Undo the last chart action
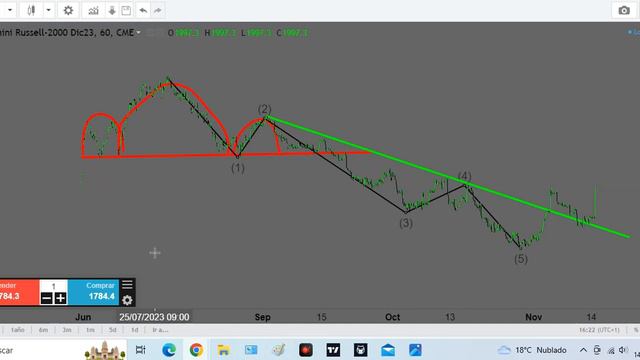Viewport: 640px width, 360px height. click(x=143, y=11)
